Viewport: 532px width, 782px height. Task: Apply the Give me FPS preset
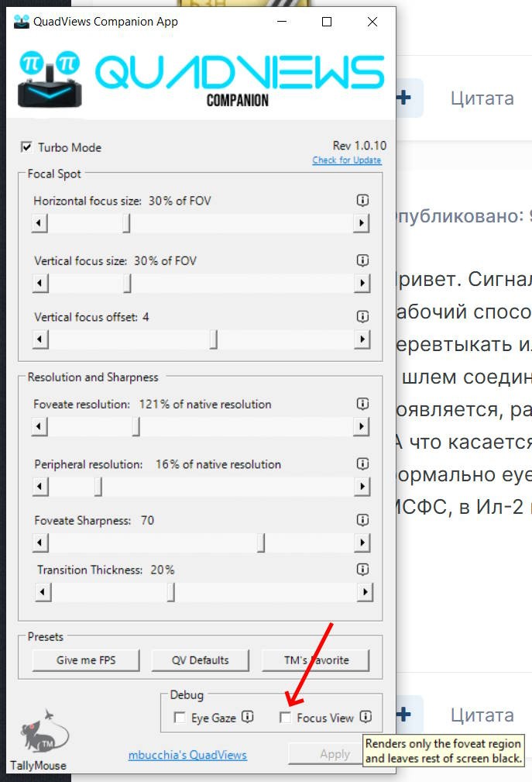[86, 660]
